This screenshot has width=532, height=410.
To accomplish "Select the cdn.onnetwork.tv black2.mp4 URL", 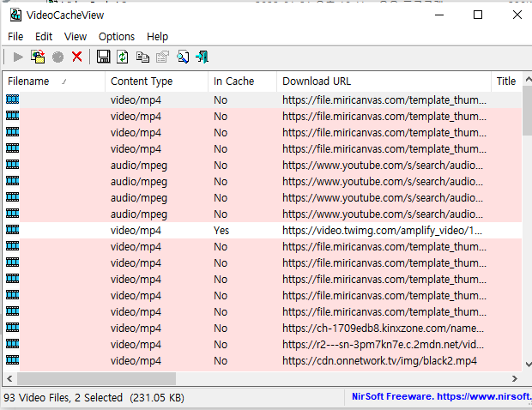I will coord(379,360).
